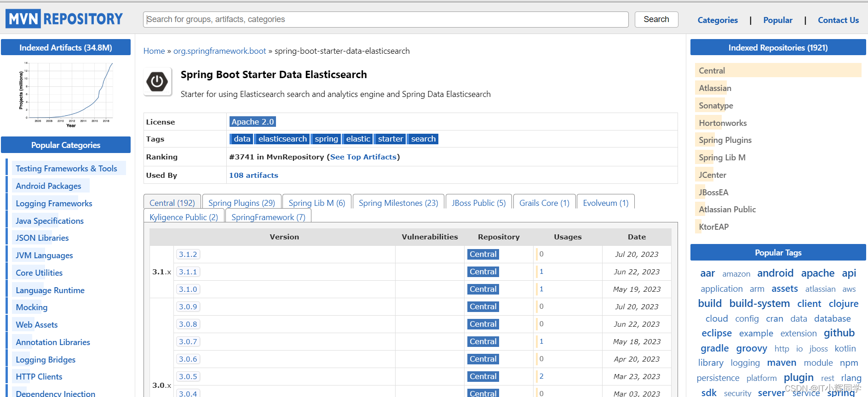
Task: Click Central repository badge for 3.0.9
Action: (x=483, y=307)
